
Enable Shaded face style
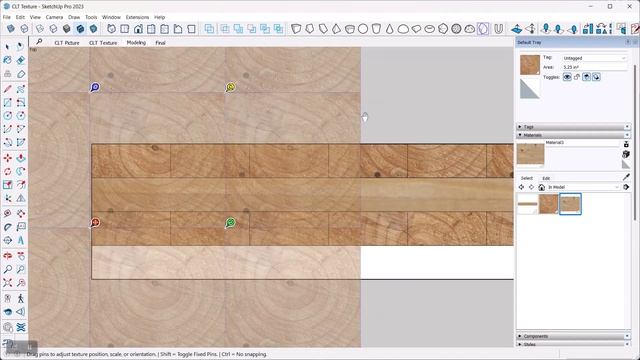(67, 29)
